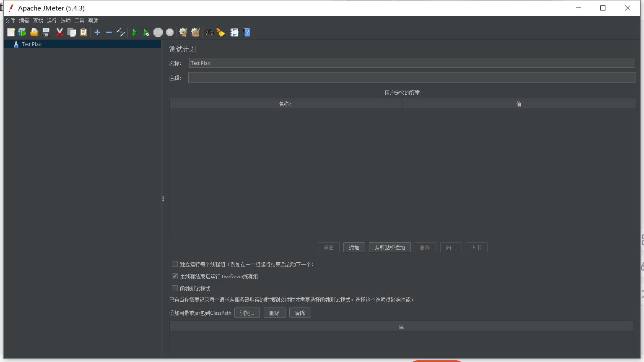Start test without pauses icon
This screenshot has height=362, width=644.
[146, 32]
